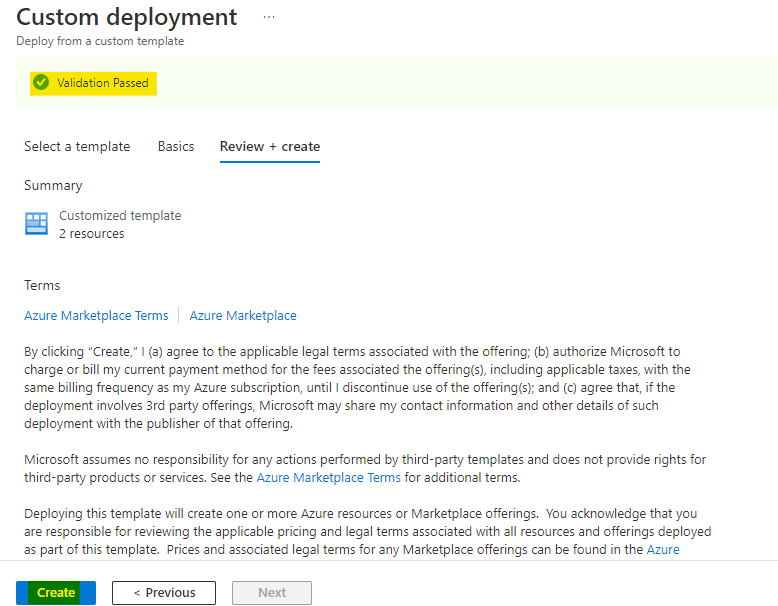Follow the Azure Marketplace Terms link inside the paragraph
This screenshot has width=778, height=606.
click(328, 477)
